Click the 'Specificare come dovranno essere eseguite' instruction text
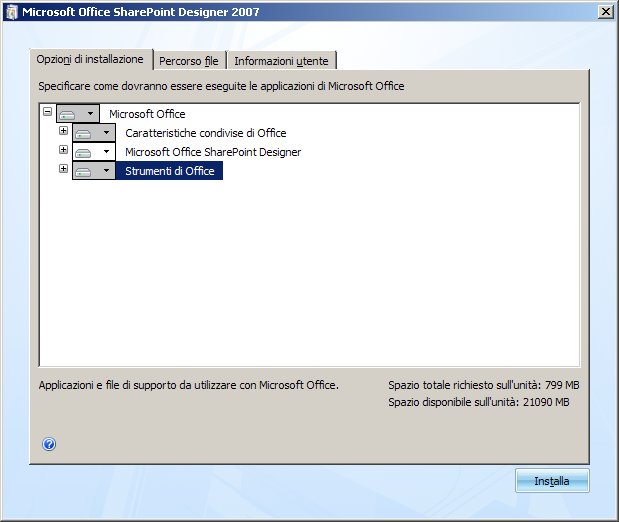This screenshot has height=522, width=619. tap(221, 86)
